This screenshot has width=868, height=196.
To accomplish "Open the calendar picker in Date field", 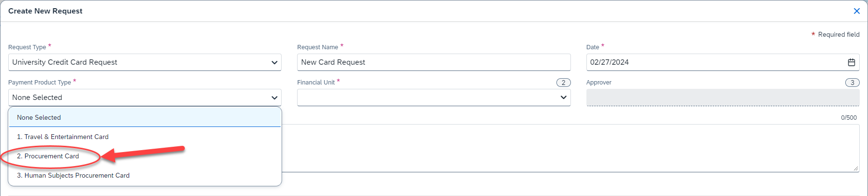I will click(851, 62).
